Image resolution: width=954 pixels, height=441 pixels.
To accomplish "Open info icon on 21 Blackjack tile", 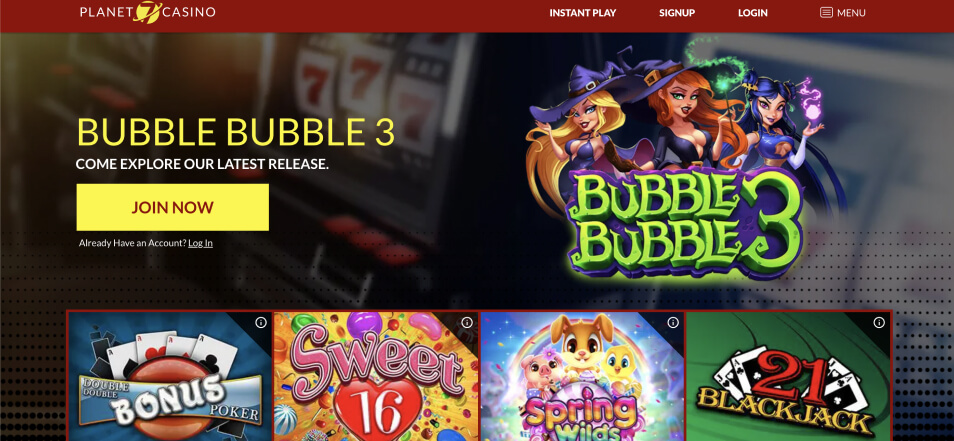I will click(x=879, y=322).
